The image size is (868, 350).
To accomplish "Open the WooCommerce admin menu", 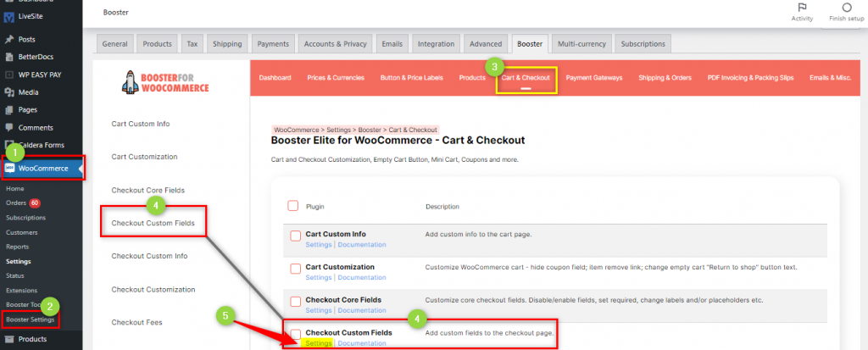I will tap(42, 169).
